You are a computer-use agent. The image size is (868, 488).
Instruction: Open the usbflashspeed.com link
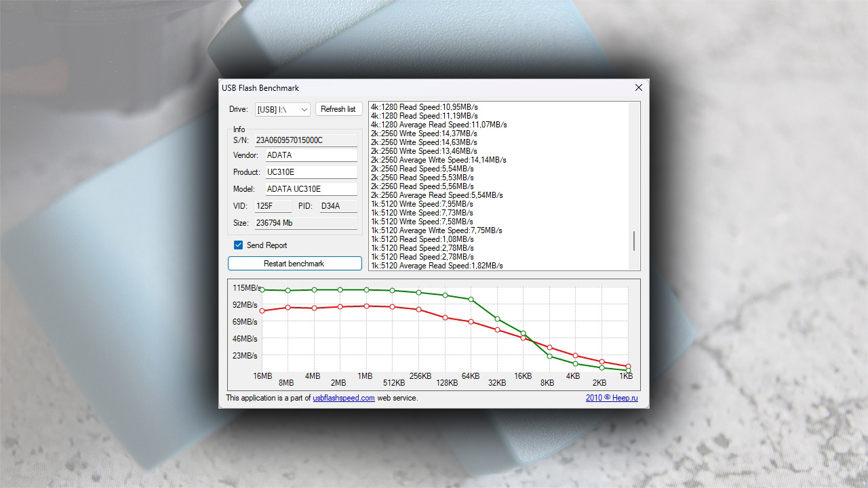tap(344, 398)
